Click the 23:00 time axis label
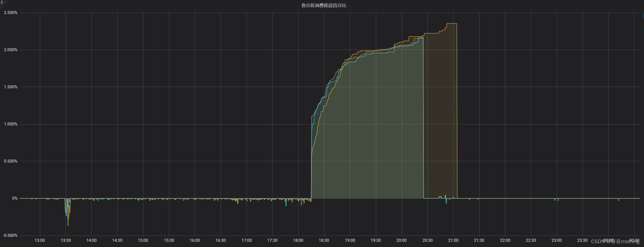Viewport: 644px width, 247px height. point(557,240)
